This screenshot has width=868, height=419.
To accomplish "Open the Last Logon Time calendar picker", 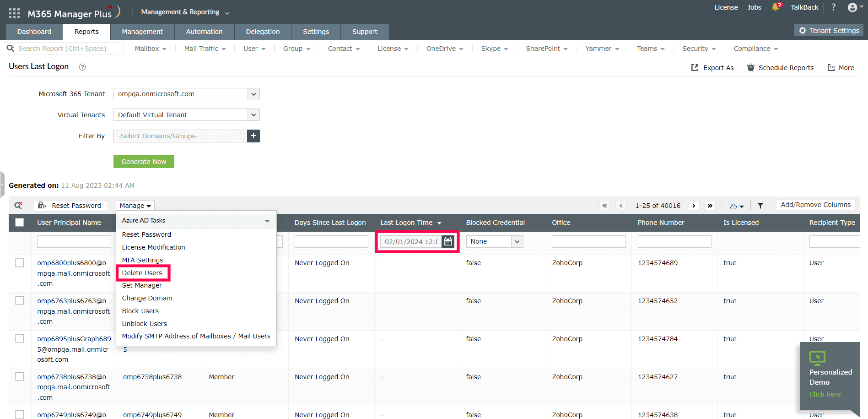I will click(448, 242).
